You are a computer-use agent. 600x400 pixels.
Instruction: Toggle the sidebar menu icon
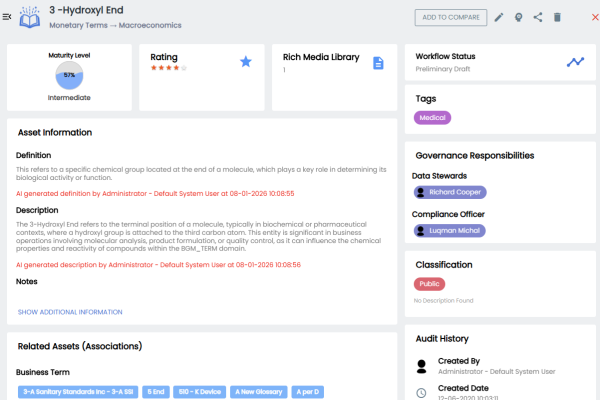tap(8, 16)
